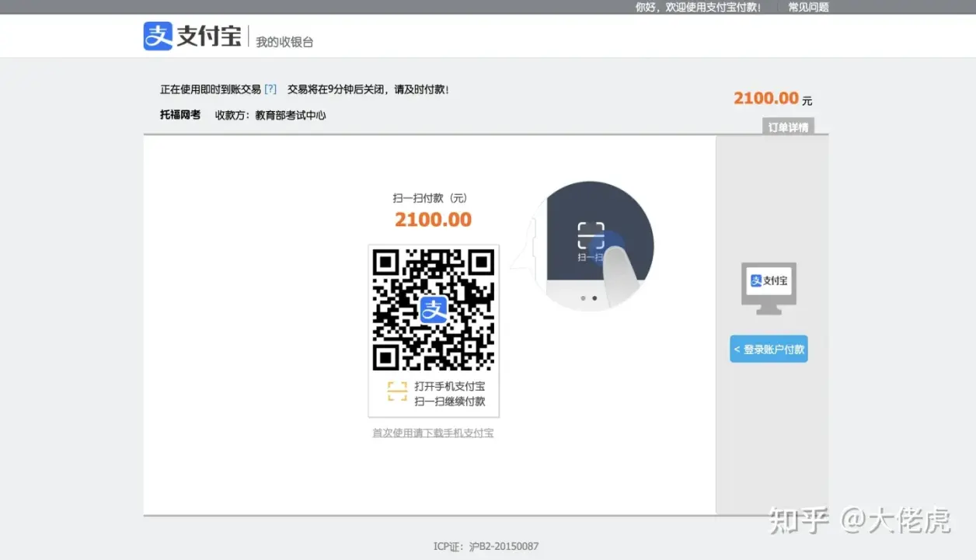Expand the 订单详情 order details tab
976x560 pixels.
point(788,127)
